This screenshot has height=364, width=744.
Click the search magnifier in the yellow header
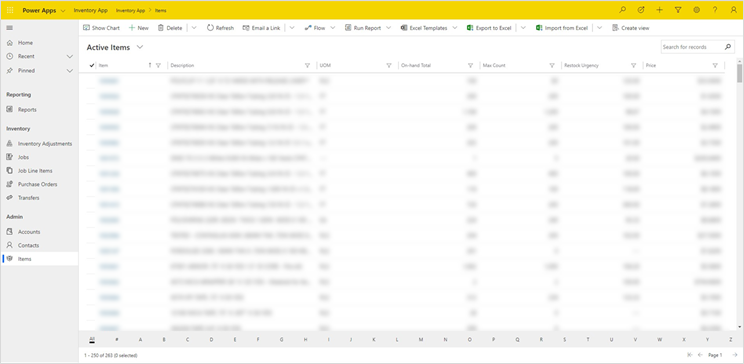(623, 10)
